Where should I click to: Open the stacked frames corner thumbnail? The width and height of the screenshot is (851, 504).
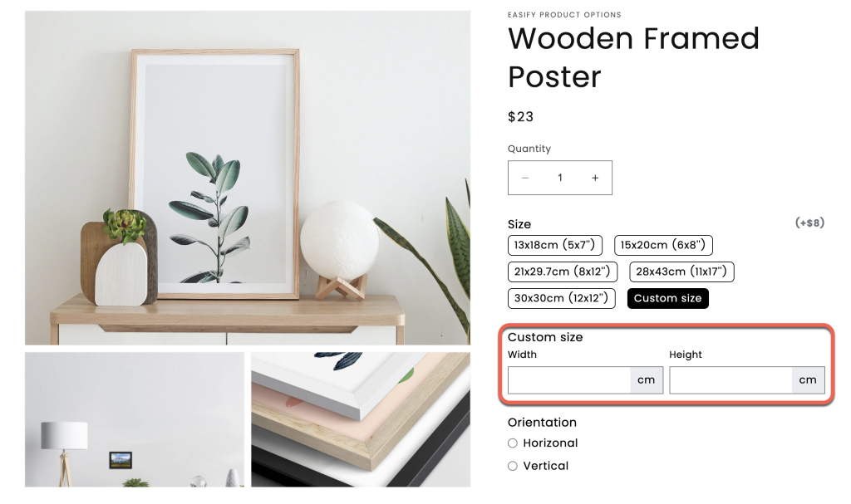tap(361, 419)
